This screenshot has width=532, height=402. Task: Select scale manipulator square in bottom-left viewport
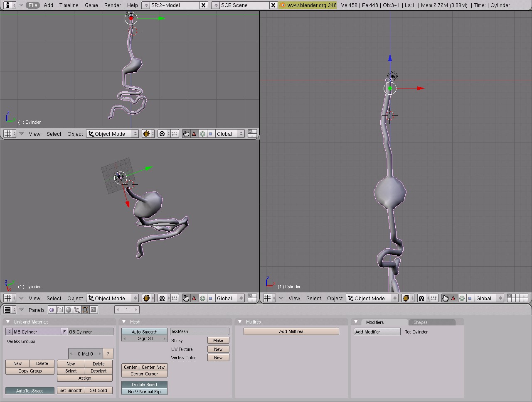210,298
